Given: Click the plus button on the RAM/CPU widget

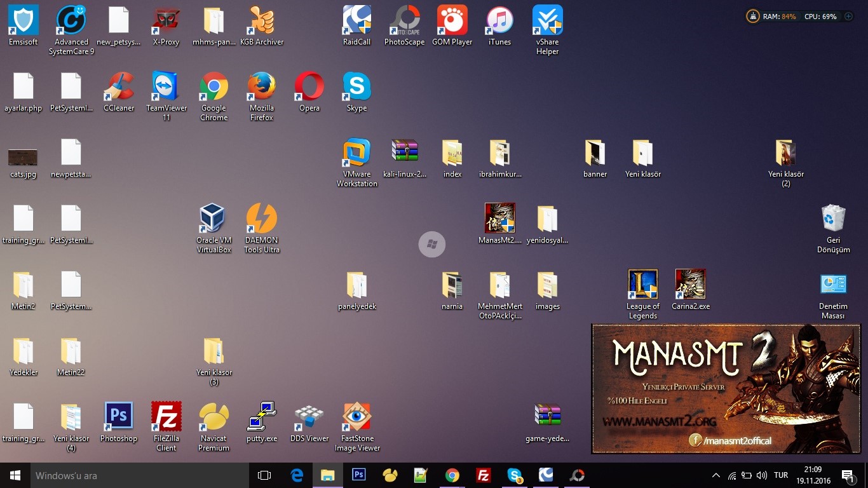Looking at the screenshot, I should pyautogui.click(x=848, y=17).
